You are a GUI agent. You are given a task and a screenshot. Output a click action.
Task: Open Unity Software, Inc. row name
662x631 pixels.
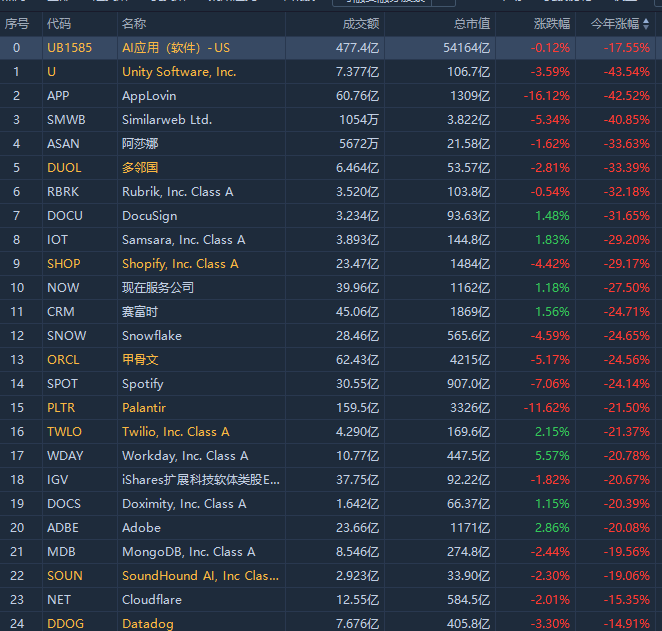click(179, 72)
